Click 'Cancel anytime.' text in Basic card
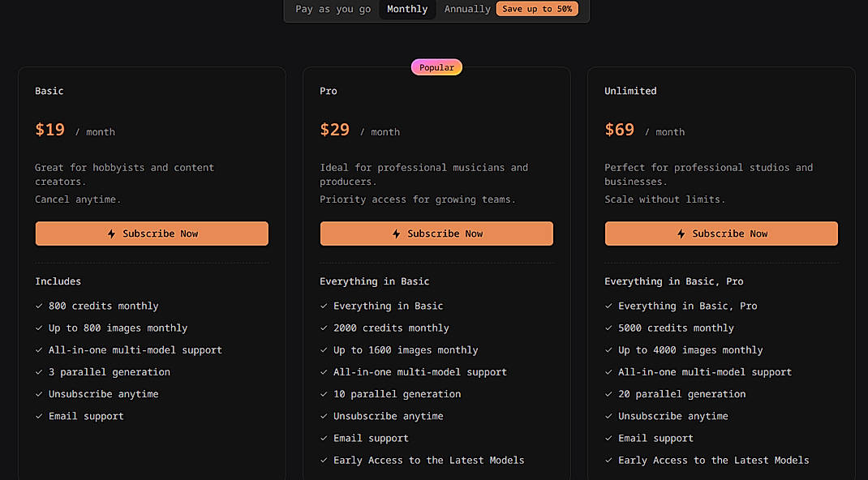Viewport: 868px width, 480px height. [78, 199]
